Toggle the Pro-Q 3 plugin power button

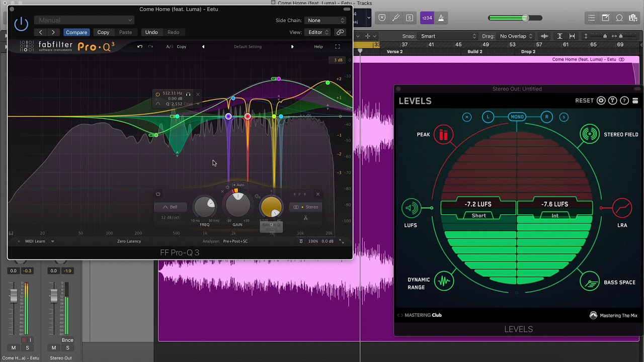point(21,24)
